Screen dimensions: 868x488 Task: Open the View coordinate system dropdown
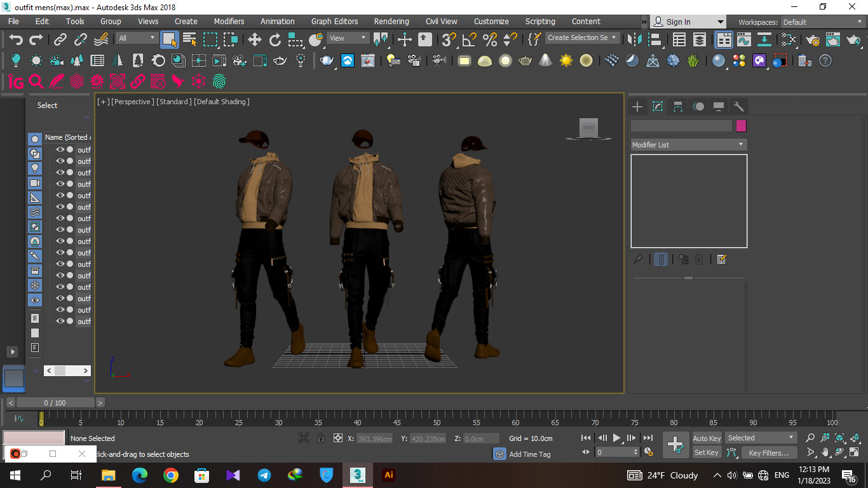(347, 37)
